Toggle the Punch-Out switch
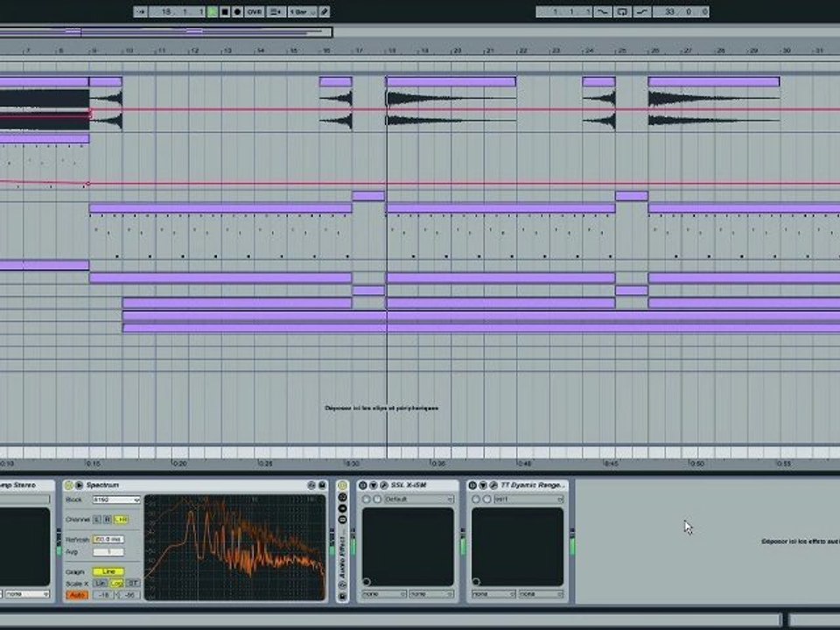Viewport: 840px width, 630px height. click(x=641, y=11)
